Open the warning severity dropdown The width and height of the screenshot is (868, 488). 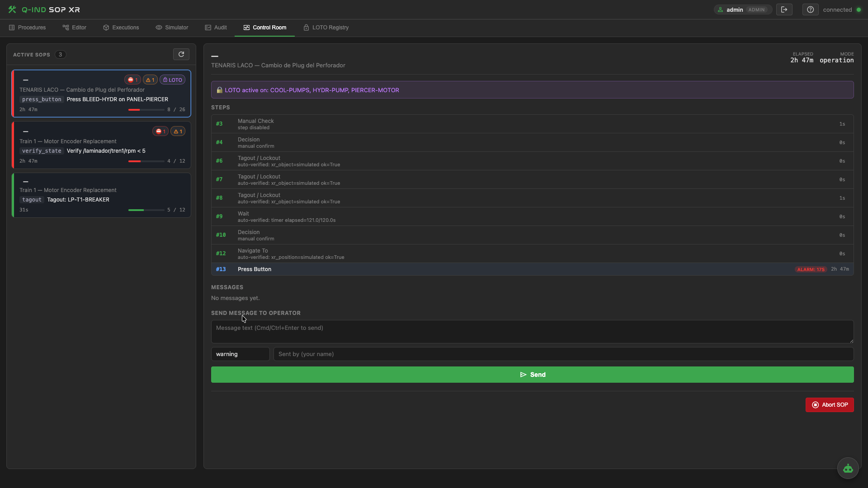[240, 354]
